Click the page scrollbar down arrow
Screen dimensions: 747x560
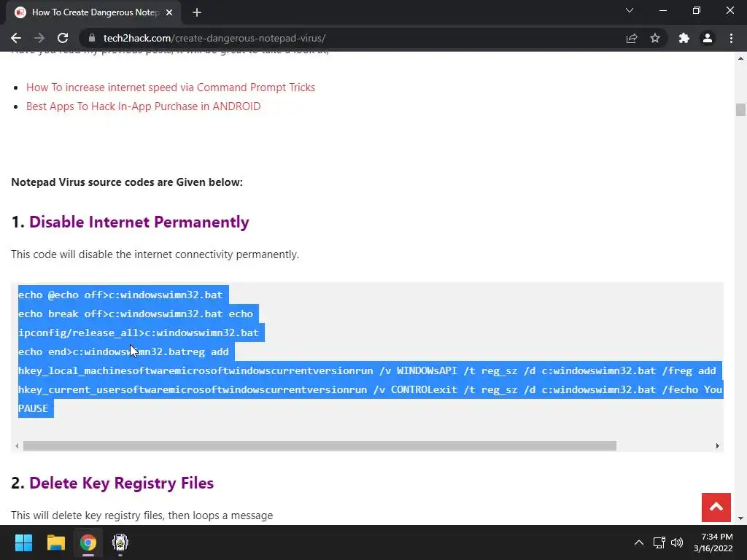(740, 518)
